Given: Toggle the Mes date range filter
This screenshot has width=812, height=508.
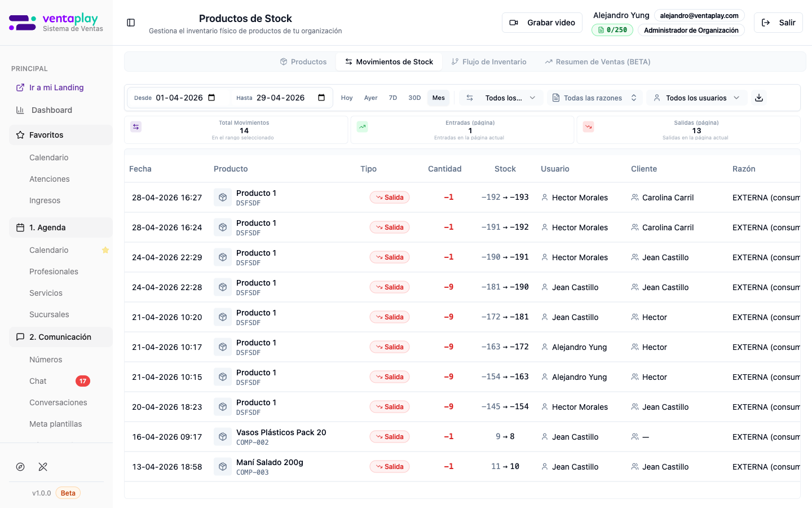Looking at the screenshot, I should [438, 97].
